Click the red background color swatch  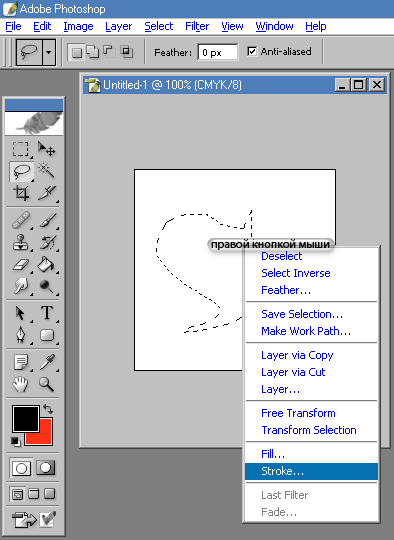[x=44, y=437]
